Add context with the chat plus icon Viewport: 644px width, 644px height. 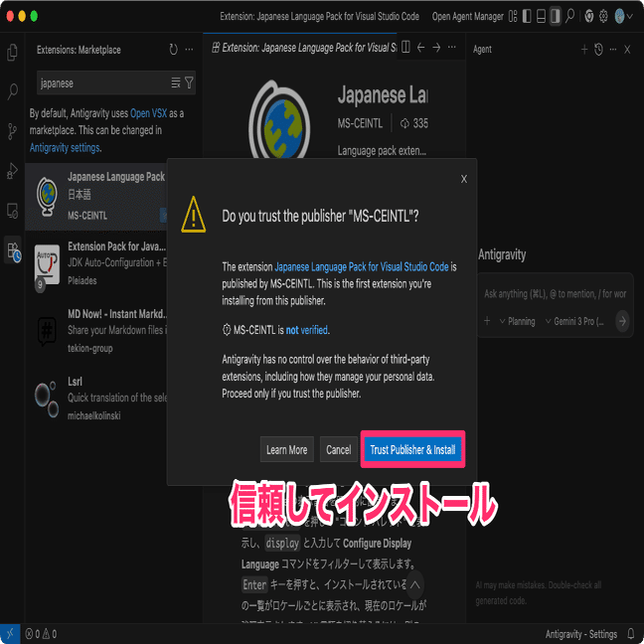click(487, 321)
